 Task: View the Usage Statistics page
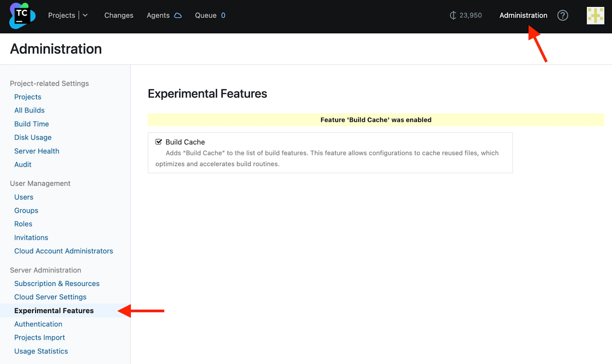pyautogui.click(x=41, y=351)
